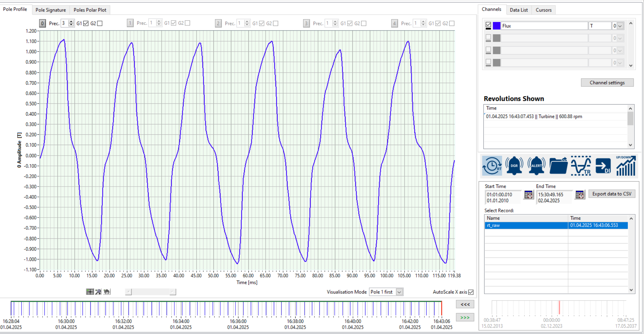Select the rt_raw record row
The height and width of the screenshot is (334, 644).
pyautogui.click(x=556, y=225)
